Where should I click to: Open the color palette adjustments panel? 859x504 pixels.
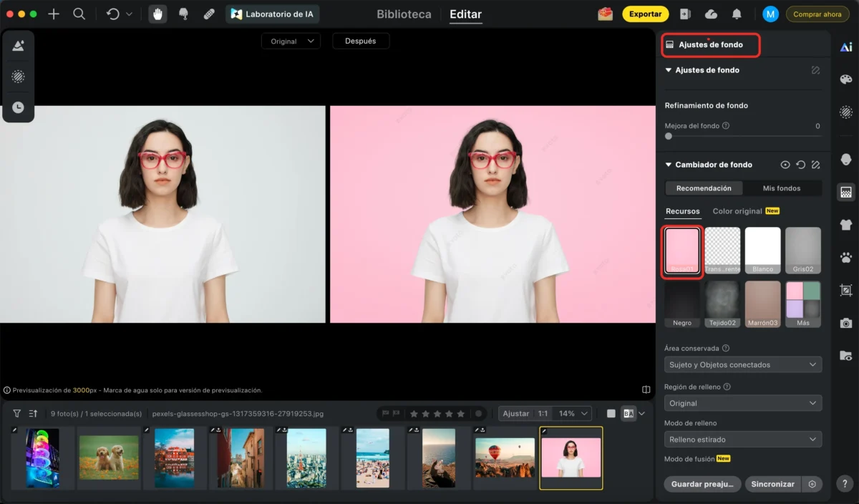pyautogui.click(x=845, y=79)
